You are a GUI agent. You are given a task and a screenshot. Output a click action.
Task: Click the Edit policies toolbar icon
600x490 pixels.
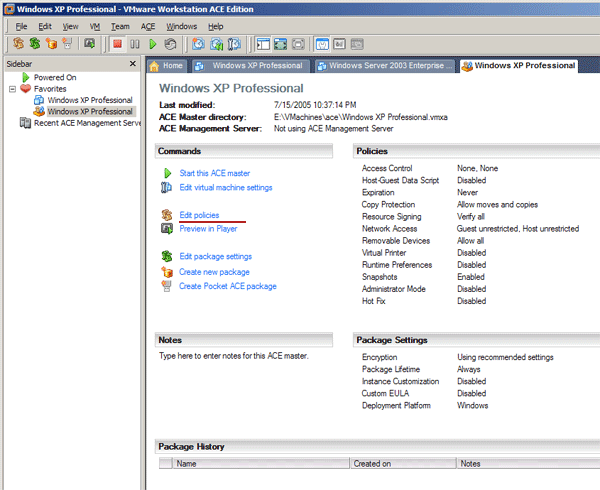tap(18, 44)
